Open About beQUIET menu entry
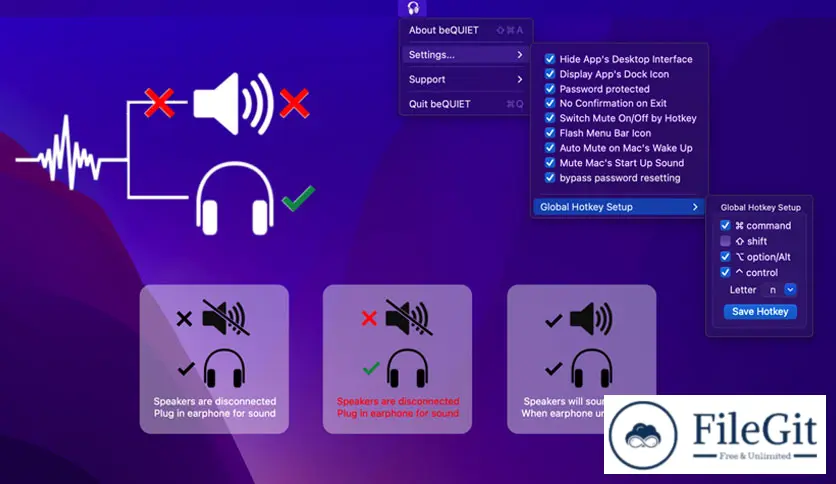The width and height of the screenshot is (836, 484). pos(465,30)
